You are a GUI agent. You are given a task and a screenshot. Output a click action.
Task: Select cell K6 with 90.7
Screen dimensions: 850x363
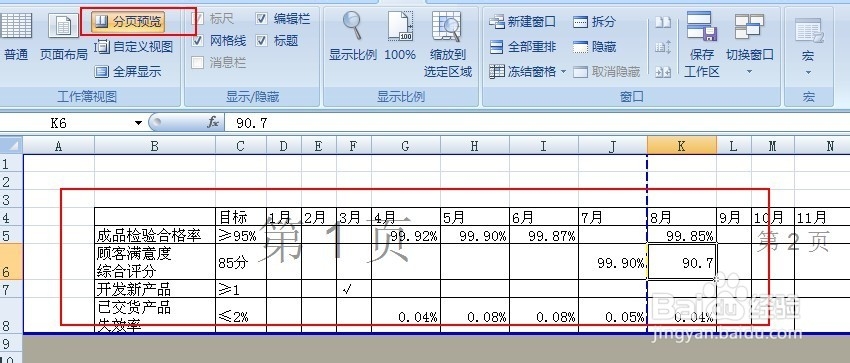(x=682, y=262)
